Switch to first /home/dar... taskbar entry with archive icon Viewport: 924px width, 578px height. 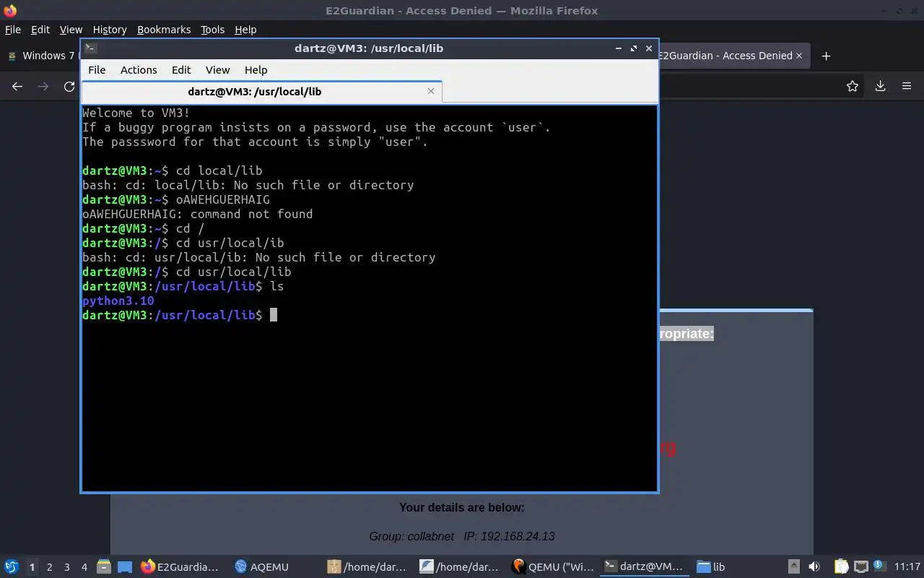pyautogui.click(x=366, y=567)
